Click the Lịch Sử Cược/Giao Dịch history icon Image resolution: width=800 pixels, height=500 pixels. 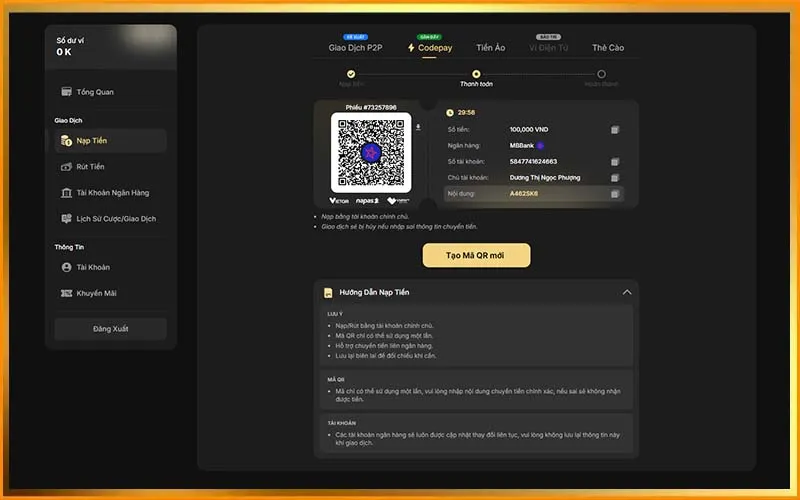tap(66, 219)
